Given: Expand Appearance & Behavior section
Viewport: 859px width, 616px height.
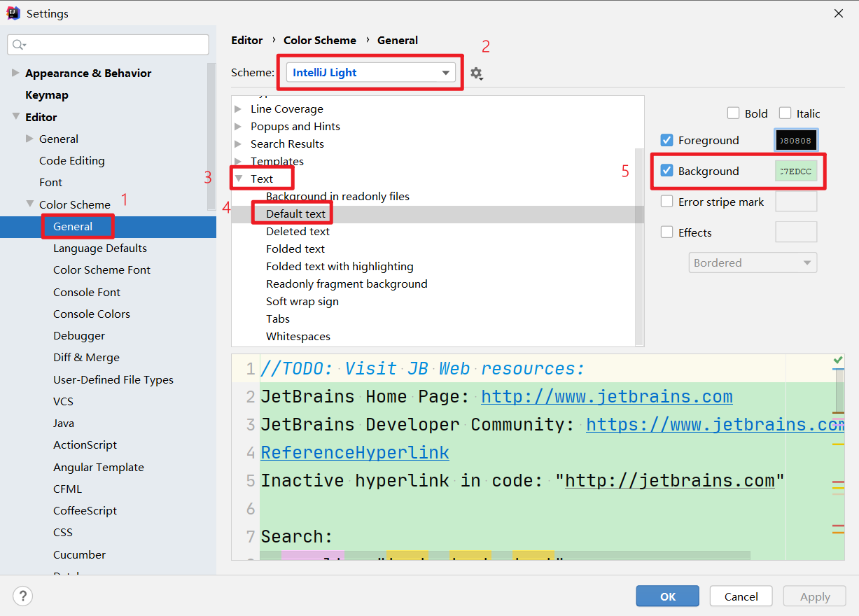Looking at the screenshot, I should tap(16, 73).
